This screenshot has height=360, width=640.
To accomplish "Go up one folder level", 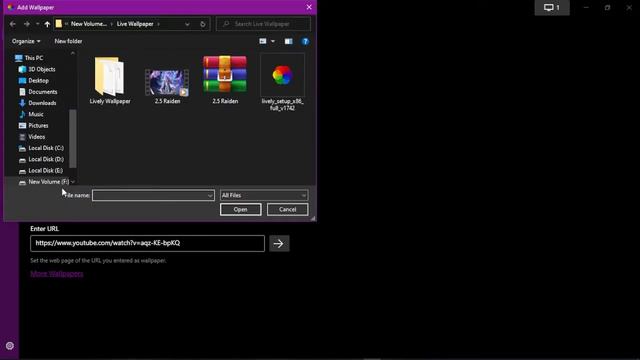I will [x=47, y=24].
